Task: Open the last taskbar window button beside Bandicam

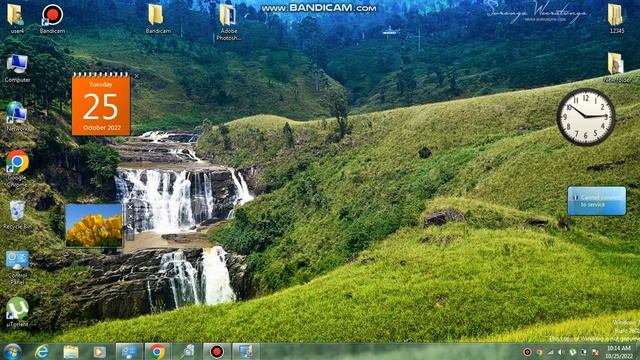Action: [x=246, y=352]
